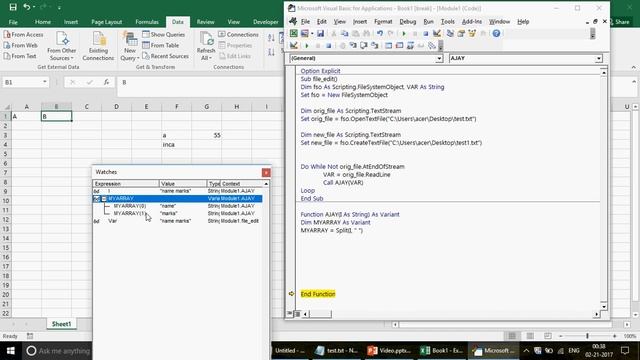Click the Reset square on the Debug toolbar
The height and width of the screenshot is (360, 640).
329,45
